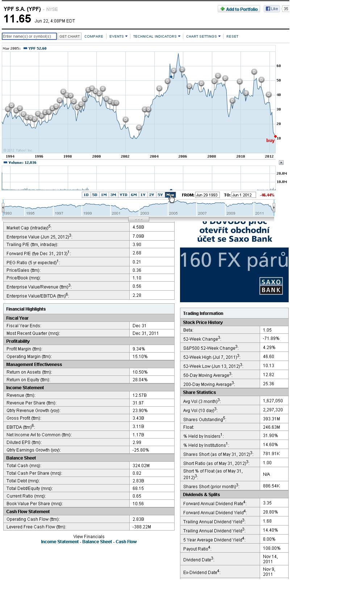Focus the symbol name entry field
Image resolution: width=364 pixels, height=611 pixels.
(29, 36)
